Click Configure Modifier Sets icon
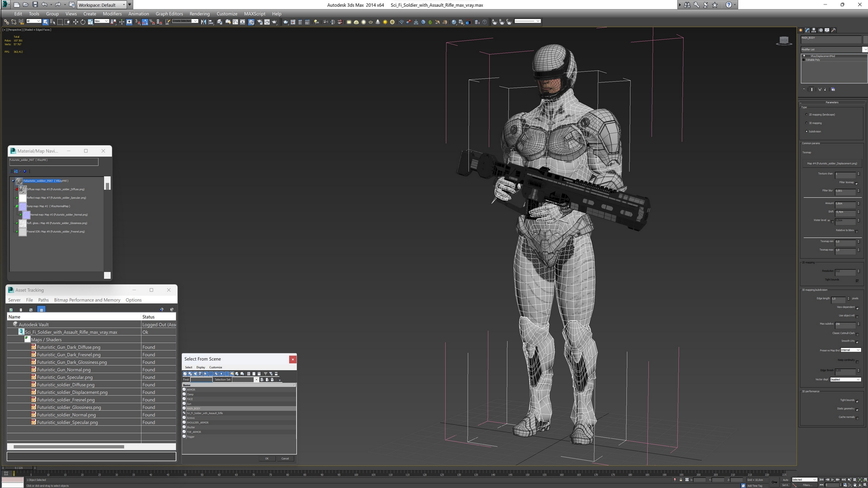 833,89
